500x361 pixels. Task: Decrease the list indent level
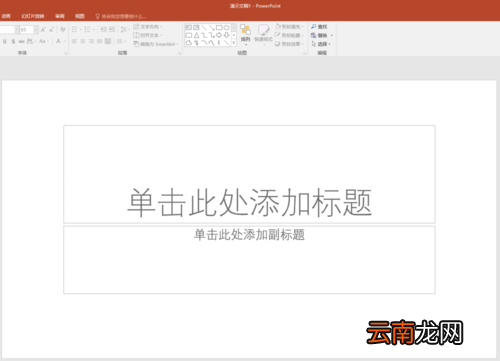click(103, 29)
